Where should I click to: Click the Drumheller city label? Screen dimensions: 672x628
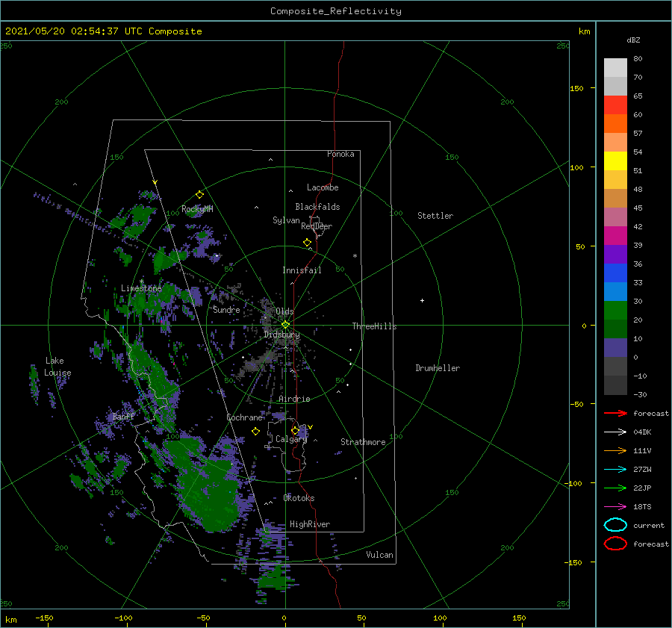coord(438,368)
